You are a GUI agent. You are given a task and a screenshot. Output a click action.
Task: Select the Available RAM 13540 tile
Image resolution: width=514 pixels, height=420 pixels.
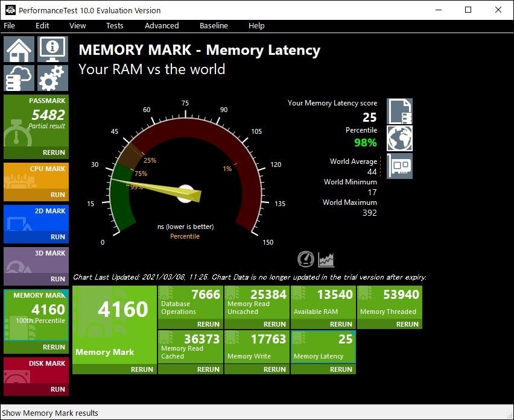[x=323, y=302]
